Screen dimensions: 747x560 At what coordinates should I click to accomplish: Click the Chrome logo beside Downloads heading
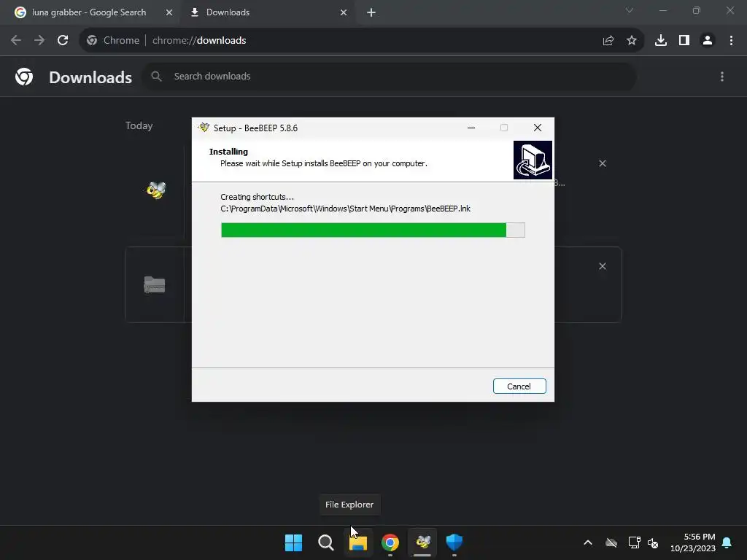point(24,77)
